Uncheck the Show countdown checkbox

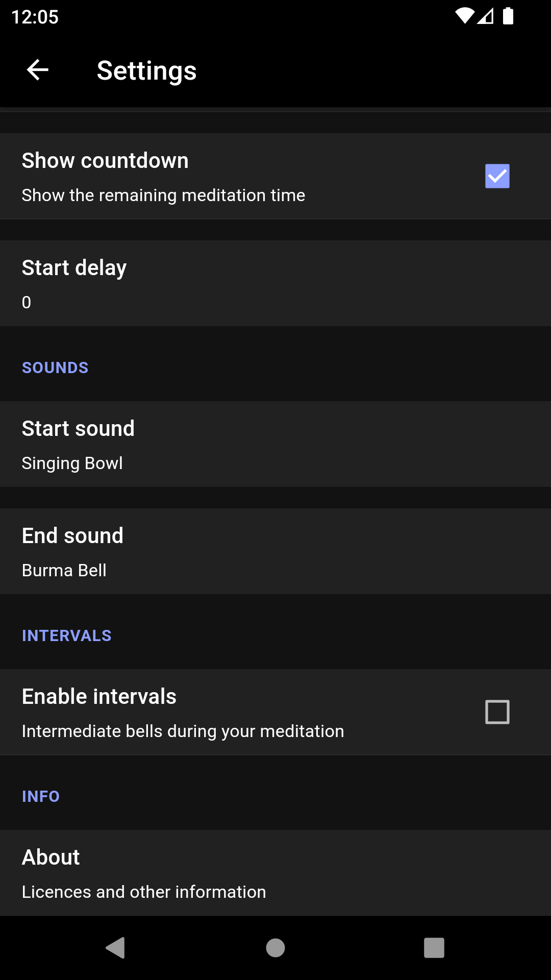tap(497, 176)
